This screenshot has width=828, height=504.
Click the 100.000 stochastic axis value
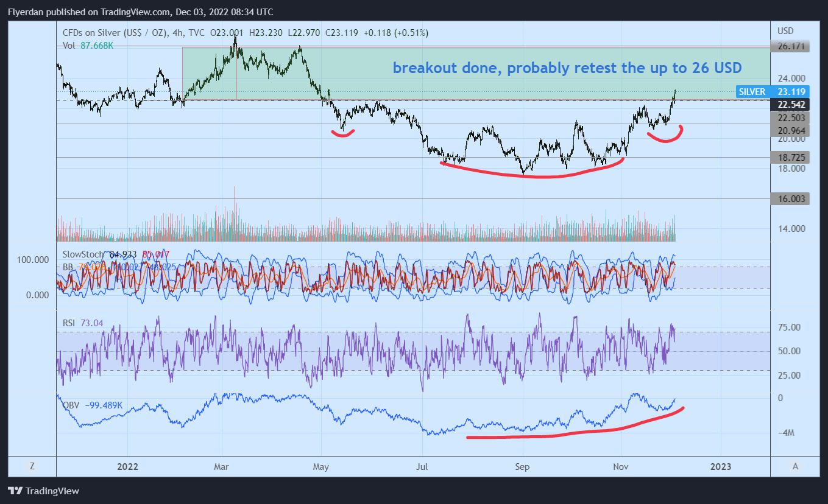(x=34, y=260)
